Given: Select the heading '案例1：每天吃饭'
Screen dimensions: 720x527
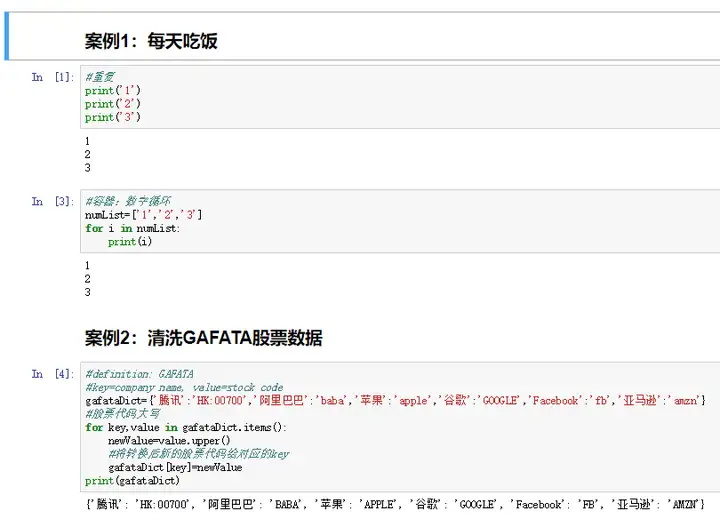Looking at the screenshot, I should (151, 41).
